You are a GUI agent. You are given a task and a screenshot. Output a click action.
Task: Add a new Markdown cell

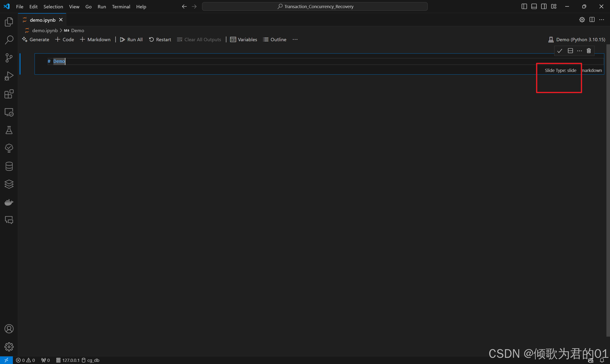95,40
